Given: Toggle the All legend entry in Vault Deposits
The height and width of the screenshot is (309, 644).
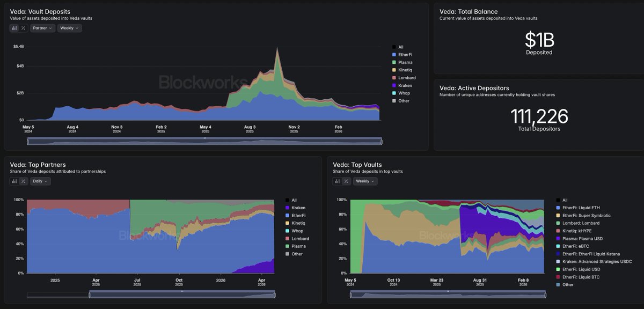Looking at the screenshot, I should (398, 47).
